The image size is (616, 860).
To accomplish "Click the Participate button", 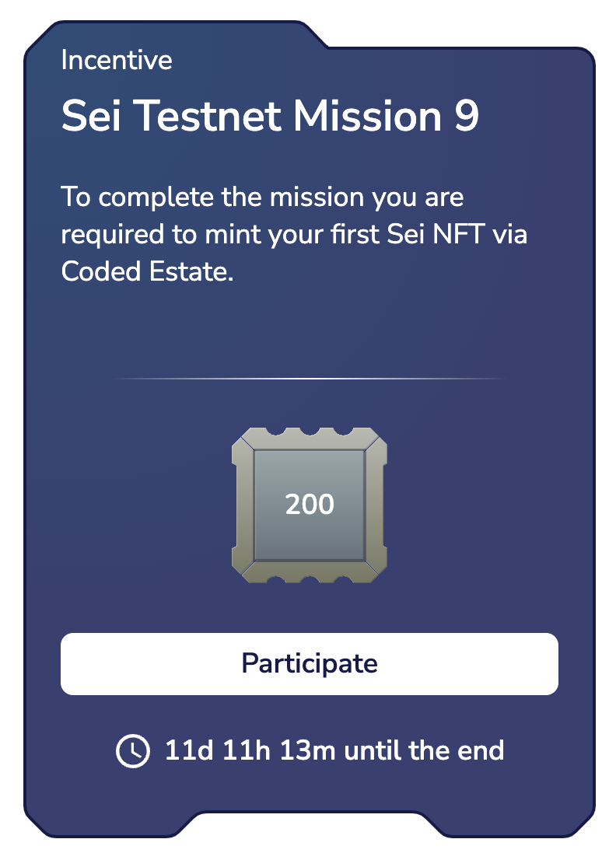I will tap(309, 663).
